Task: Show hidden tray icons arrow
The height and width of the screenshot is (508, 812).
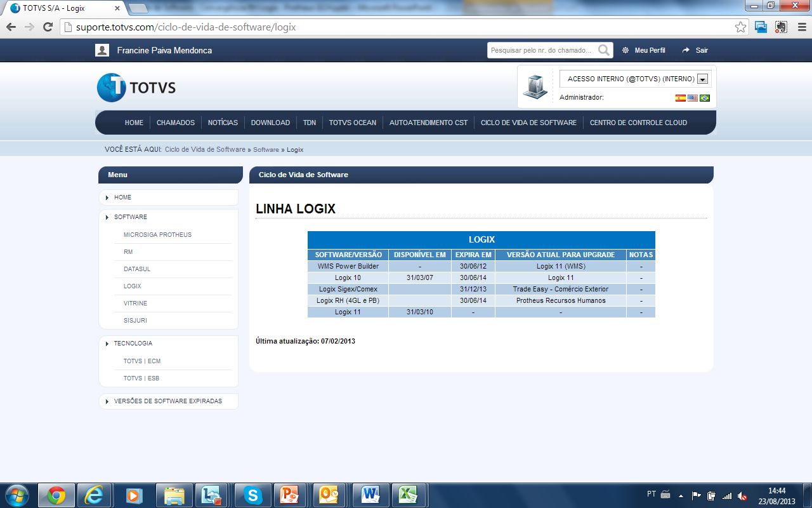Action: point(681,495)
